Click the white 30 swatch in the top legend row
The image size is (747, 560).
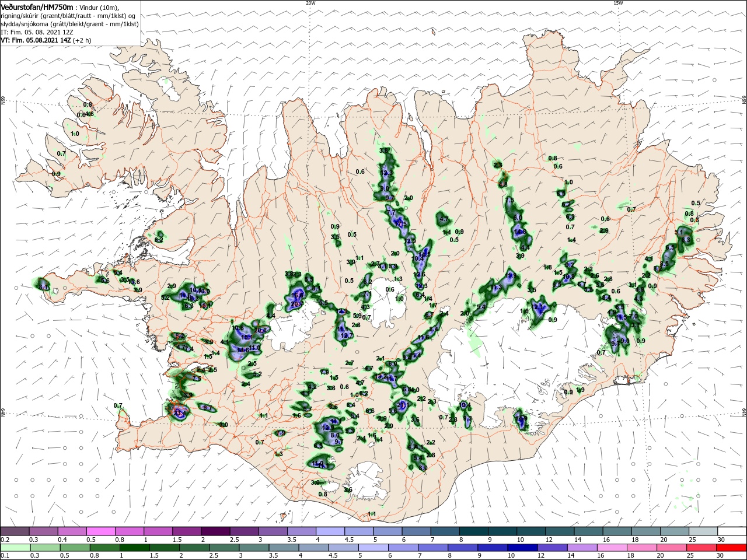732,531
